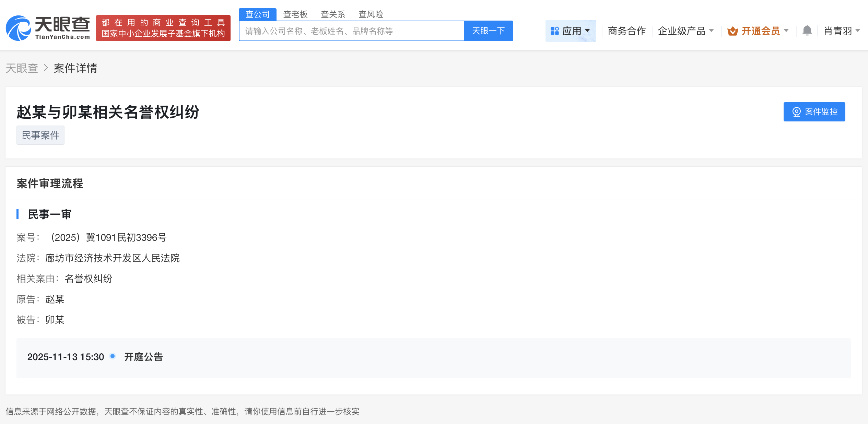This screenshot has width=868, height=424.
Task: Switch to the 查风险 search tab
Action: (371, 14)
